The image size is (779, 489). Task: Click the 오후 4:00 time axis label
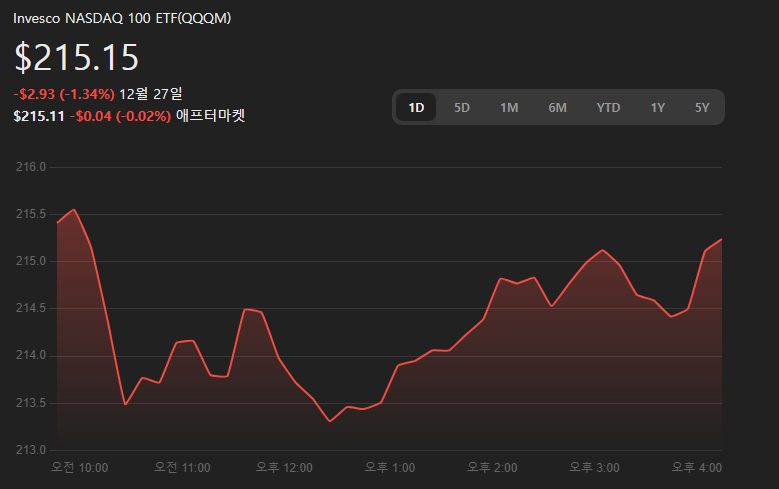point(697,468)
